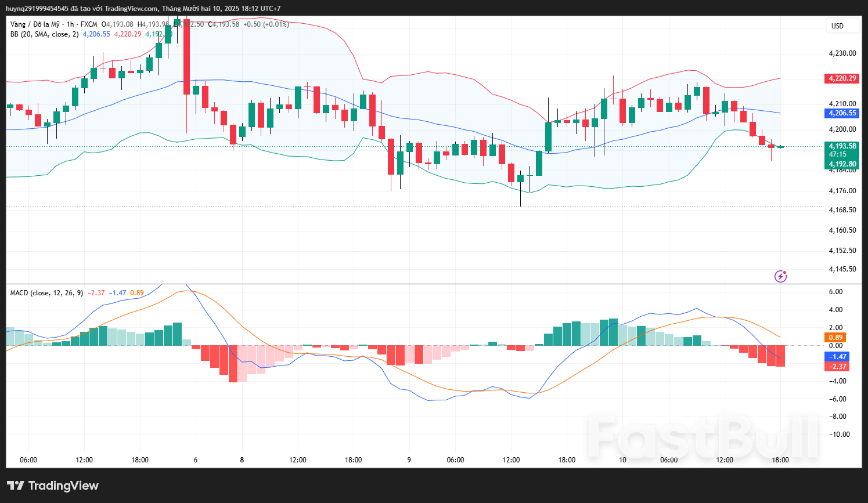Click the header text with TradingView.com attribution
The image size is (868, 503).
tap(143, 9)
